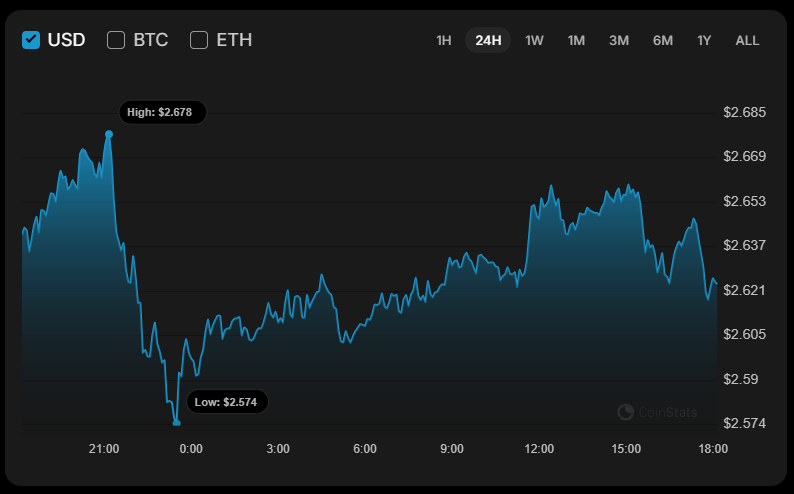Switch chart to 3M view
Screen dimensions: 794x494
(619, 40)
